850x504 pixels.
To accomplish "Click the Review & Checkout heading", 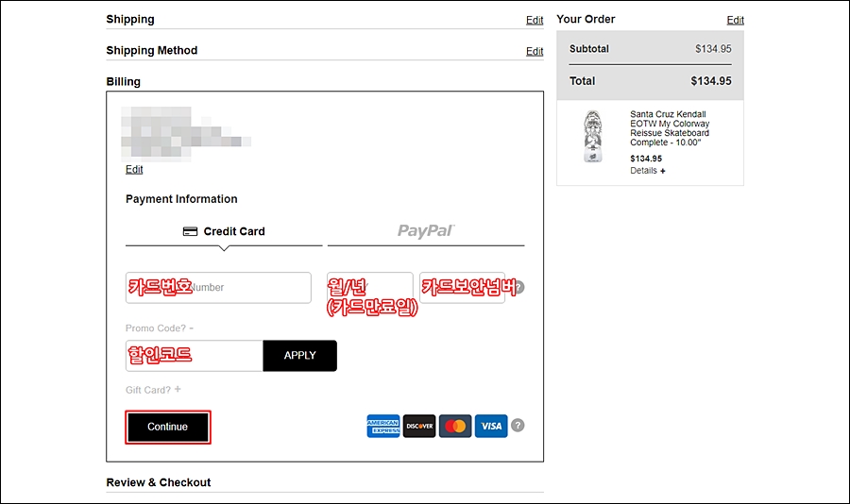I will point(159,482).
